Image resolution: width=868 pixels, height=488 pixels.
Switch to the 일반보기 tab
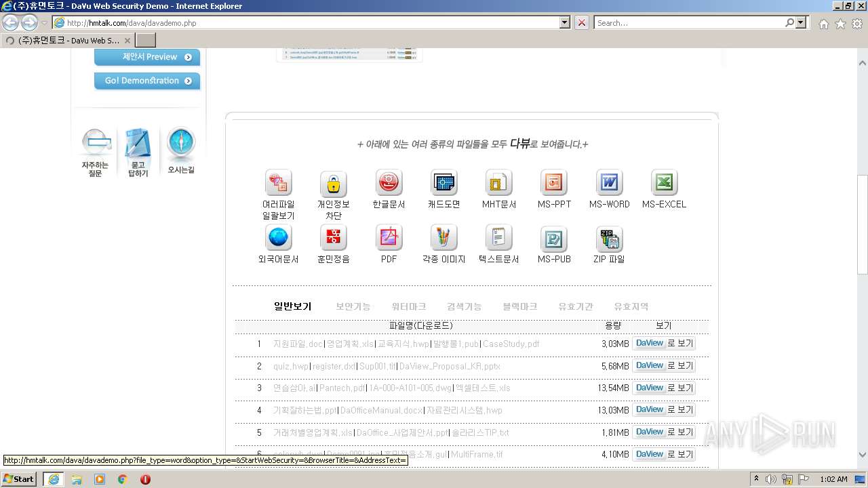click(292, 306)
